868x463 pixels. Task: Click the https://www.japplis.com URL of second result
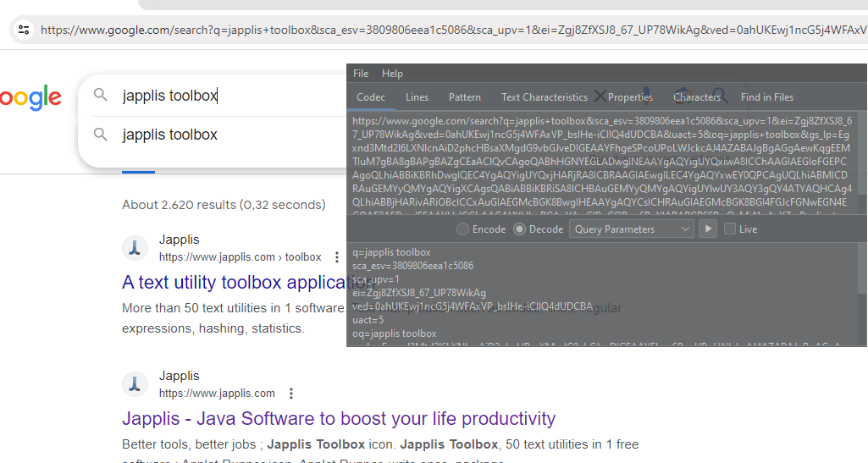(217, 394)
